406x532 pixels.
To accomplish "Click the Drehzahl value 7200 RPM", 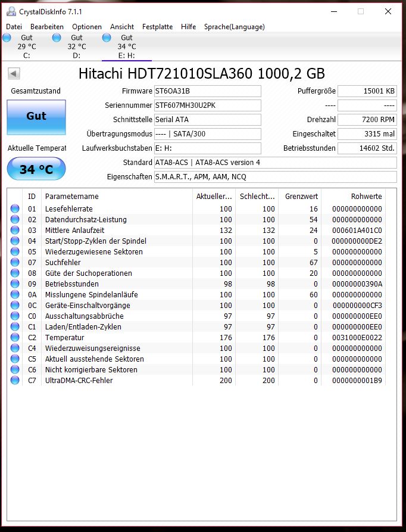I will (367, 119).
